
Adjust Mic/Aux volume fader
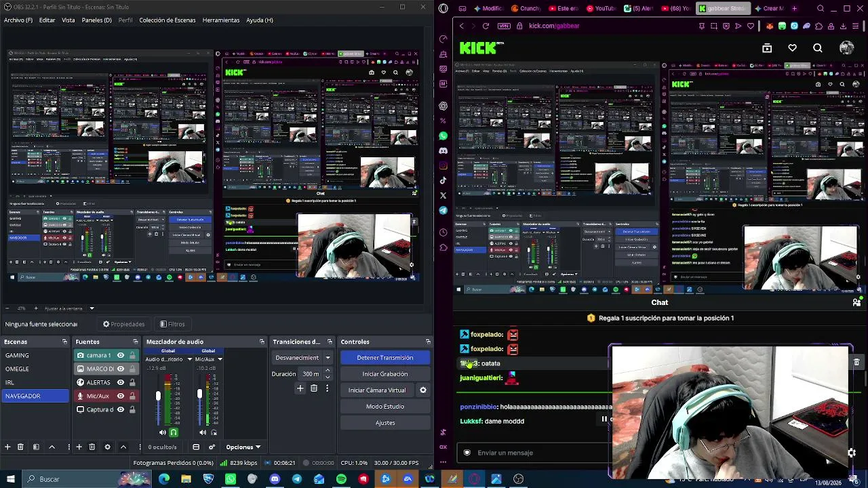coord(199,394)
